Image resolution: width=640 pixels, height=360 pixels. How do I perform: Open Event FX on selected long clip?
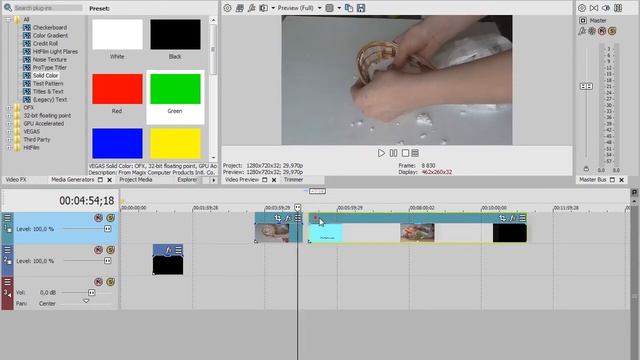point(513,218)
